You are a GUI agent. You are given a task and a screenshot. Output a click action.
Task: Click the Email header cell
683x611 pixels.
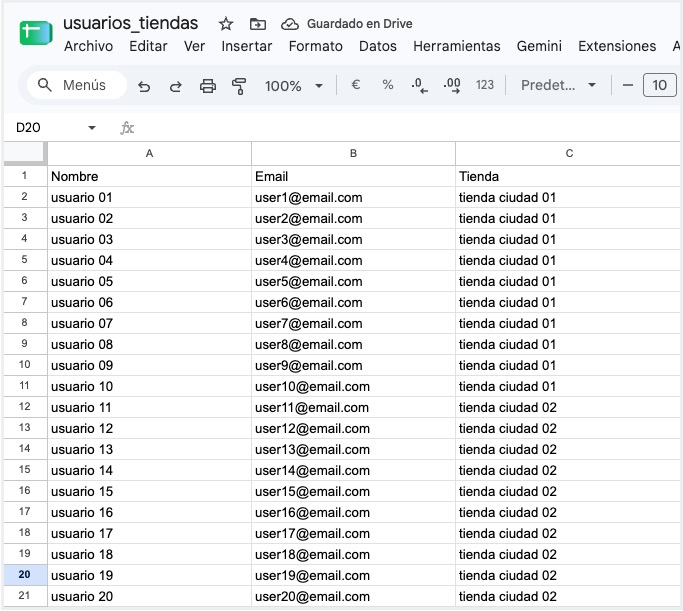353,176
